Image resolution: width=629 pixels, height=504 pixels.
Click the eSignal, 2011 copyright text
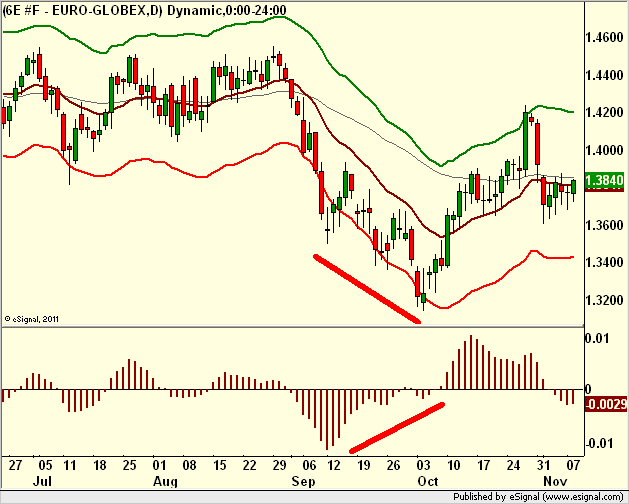coord(32,319)
